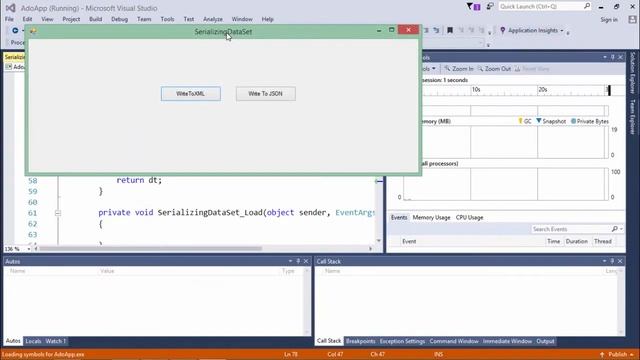Focus the Search Events field
This screenshot has height=360, width=640.
point(571,229)
